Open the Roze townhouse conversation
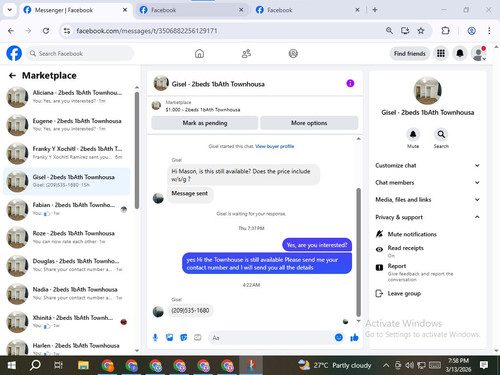Viewport: 500px width, 375px height. point(67,237)
